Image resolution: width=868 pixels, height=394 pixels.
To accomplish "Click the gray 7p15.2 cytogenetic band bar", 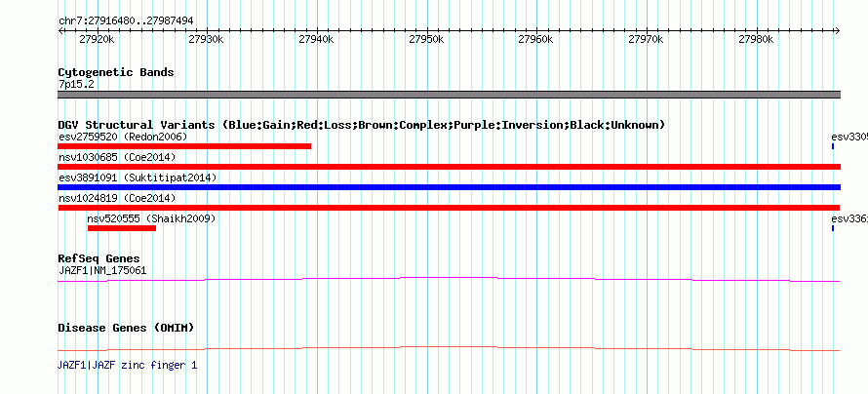I will click(x=450, y=95).
